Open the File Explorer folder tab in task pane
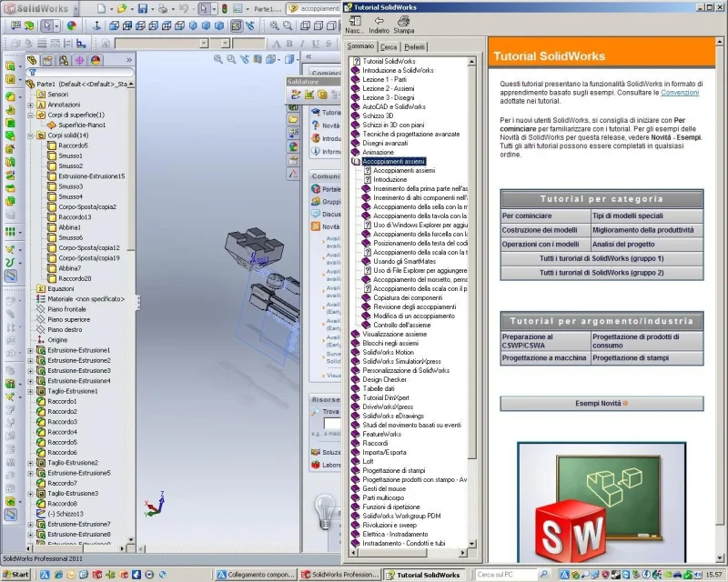This screenshot has width=728, height=582. tap(293, 120)
